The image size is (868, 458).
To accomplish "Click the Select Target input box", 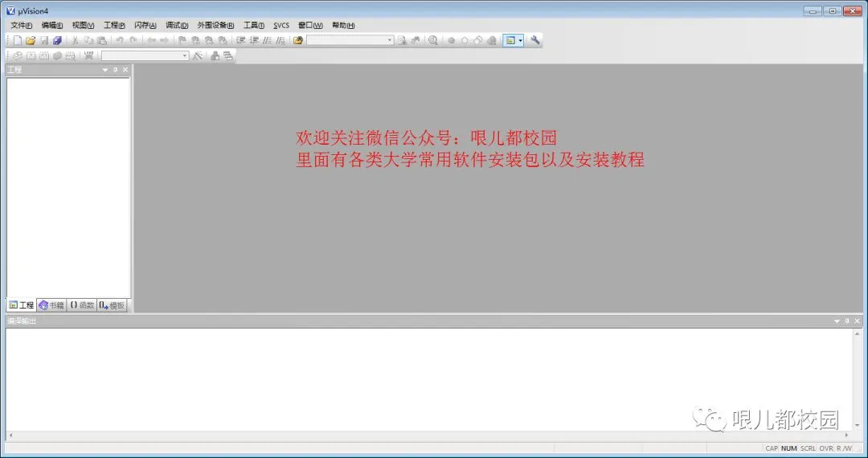I will (141, 55).
